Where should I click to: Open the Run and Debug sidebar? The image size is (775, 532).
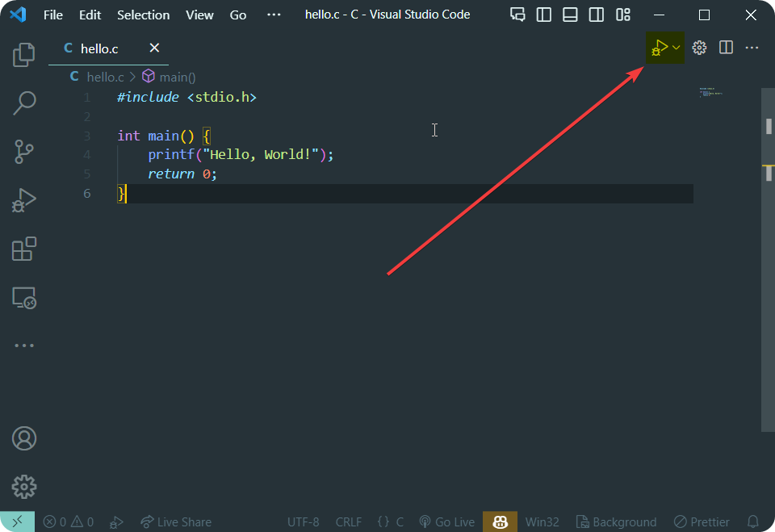[23, 199]
